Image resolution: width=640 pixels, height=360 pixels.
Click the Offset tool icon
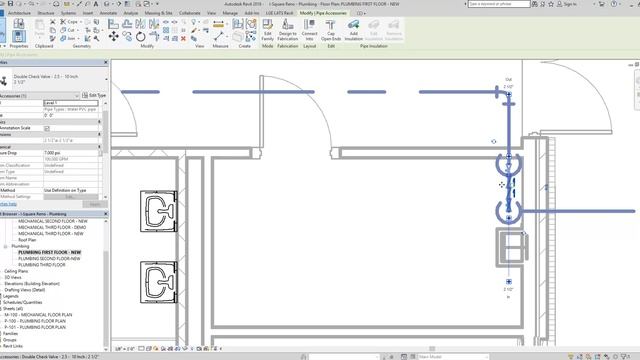tap(127, 24)
